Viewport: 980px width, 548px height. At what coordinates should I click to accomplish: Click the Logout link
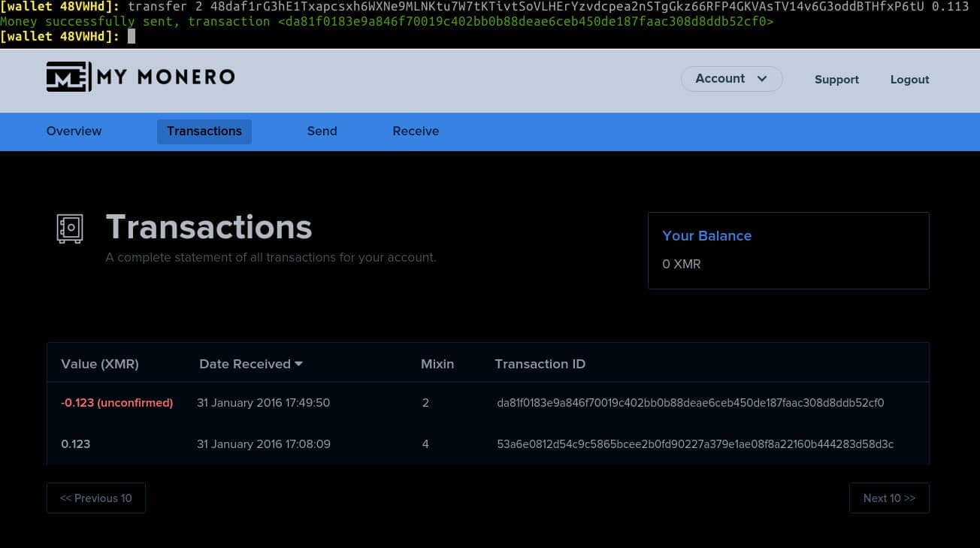click(909, 80)
